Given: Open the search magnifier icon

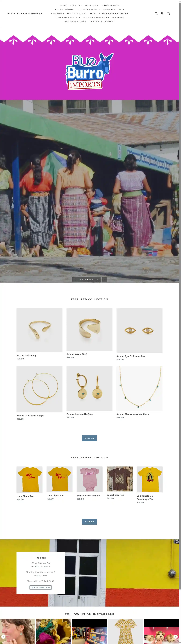Looking at the screenshot, I should click(x=156, y=14).
